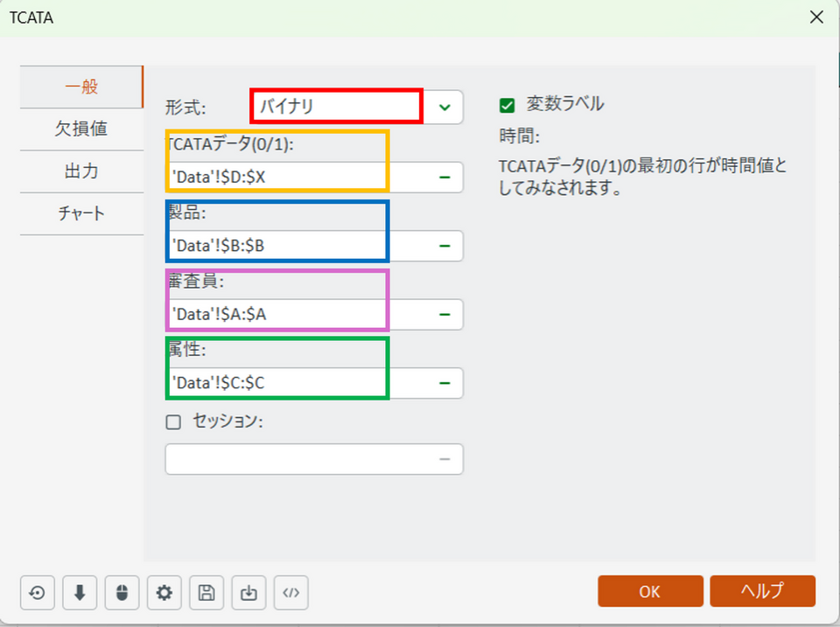
Task: Open the 出力 tab
Action: tap(81, 171)
